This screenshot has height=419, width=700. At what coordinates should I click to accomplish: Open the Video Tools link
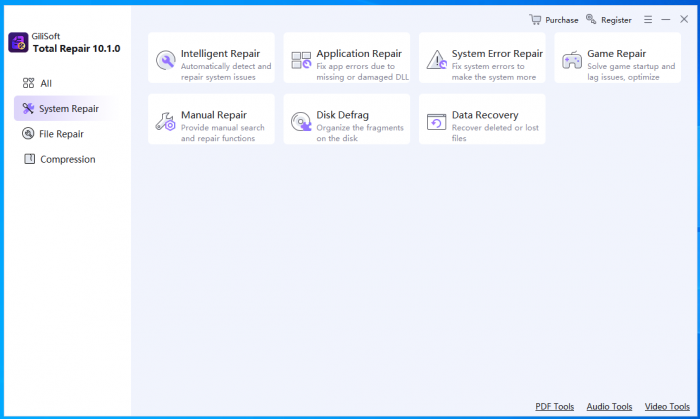tap(667, 406)
